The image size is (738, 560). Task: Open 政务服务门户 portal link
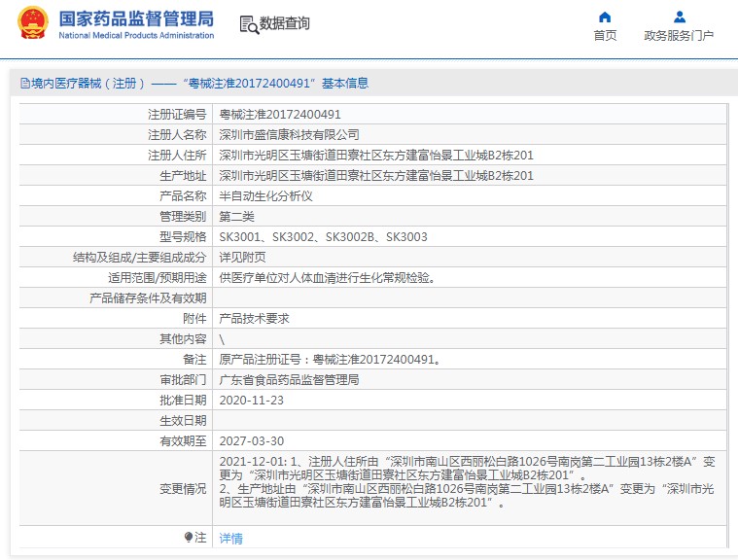click(679, 36)
